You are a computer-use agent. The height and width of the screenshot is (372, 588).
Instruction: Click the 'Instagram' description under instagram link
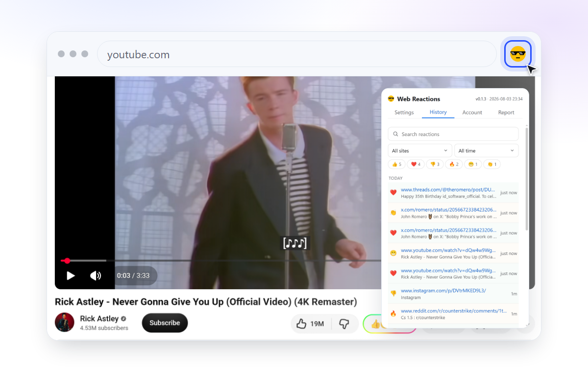pos(411,298)
